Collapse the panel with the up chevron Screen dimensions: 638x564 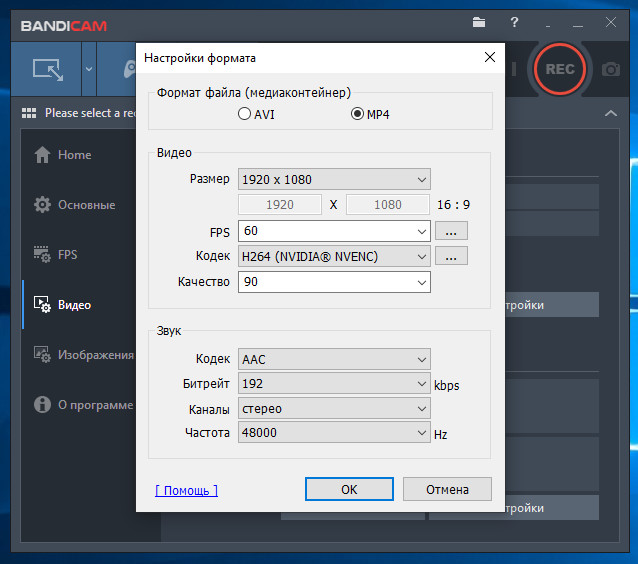(611, 113)
